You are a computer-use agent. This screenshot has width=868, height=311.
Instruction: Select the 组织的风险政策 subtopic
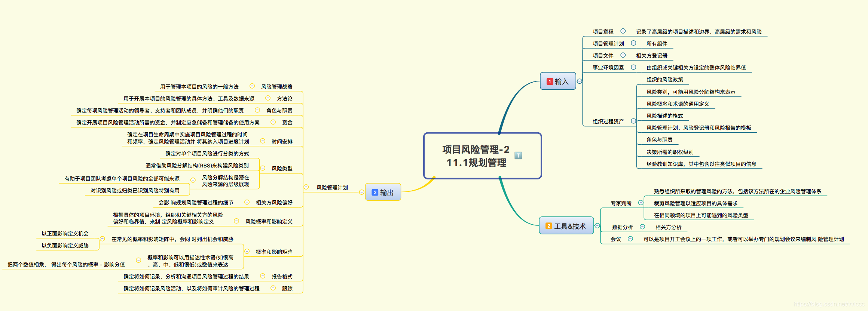click(x=665, y=80)
